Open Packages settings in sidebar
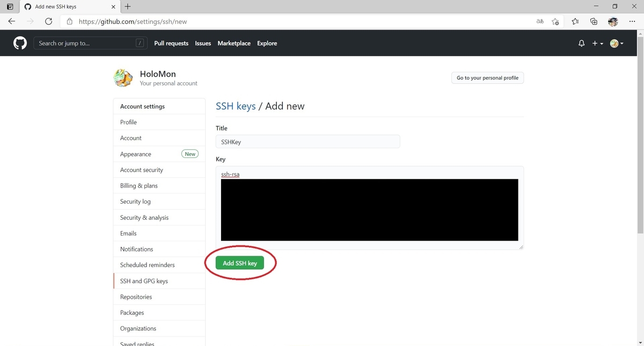Image resolution: width=644 pixels, height=346 pixels. pos(159,313)
